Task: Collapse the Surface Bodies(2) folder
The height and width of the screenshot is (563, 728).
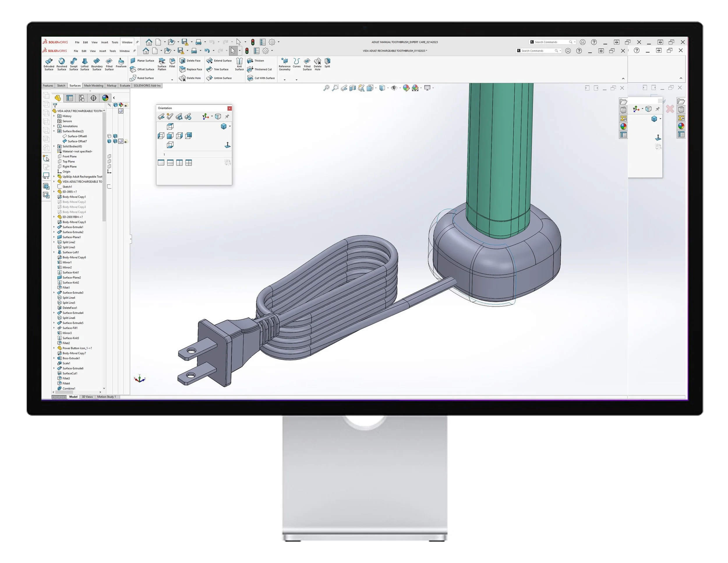Action: 54,131
